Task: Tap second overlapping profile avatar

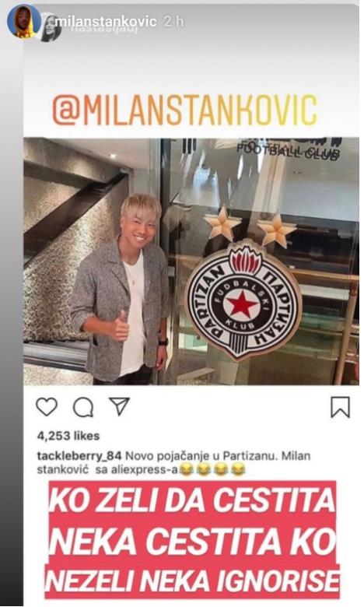Action: pos(52,27)
